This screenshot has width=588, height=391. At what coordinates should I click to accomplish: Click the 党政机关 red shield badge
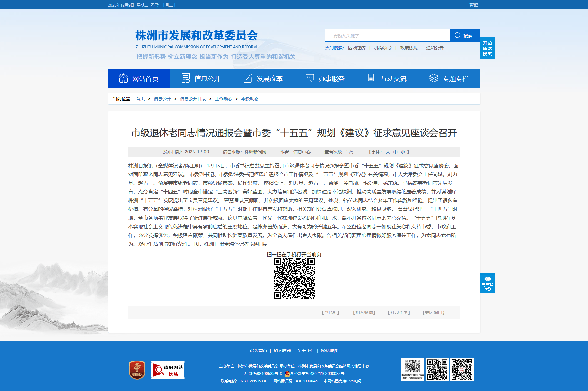pyautogui.click(x=137, y=370)
